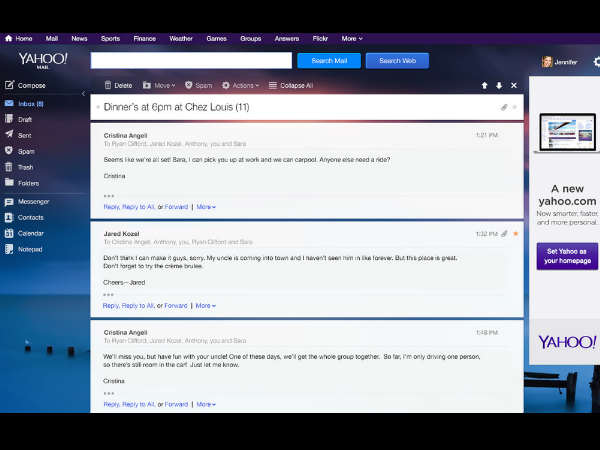Open More dropdown under Cristina's 1:21 PM message
This screenshot has width=600, height=450.
click(206, 207)
